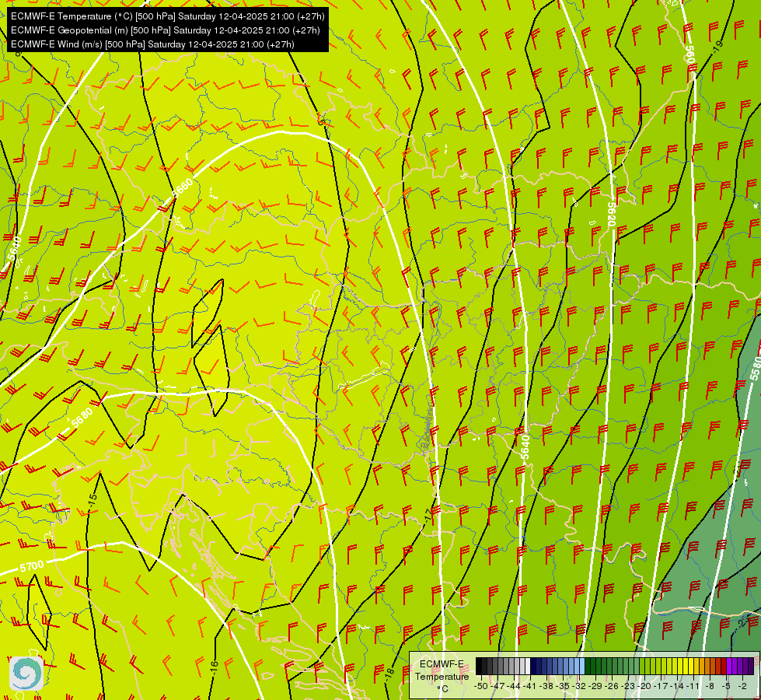This screenshot has height=700, width=761.
Task: Click the swirl logo icon in the map corner
Action: click(x=26, y=673)
